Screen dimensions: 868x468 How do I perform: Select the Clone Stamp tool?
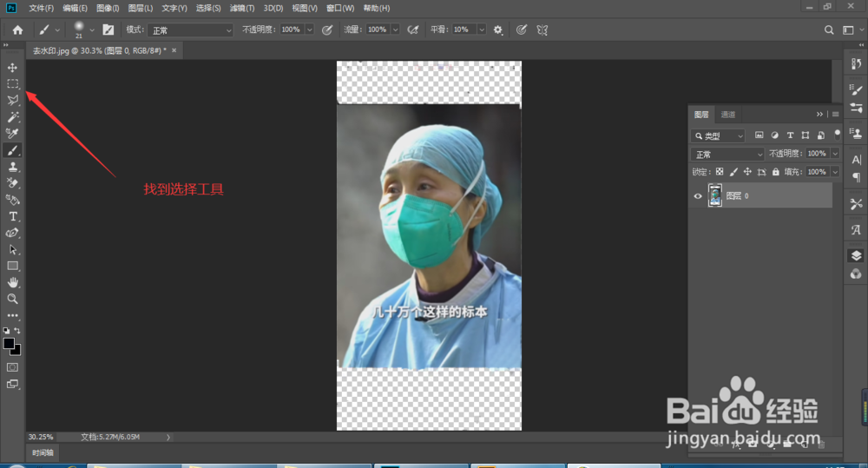point(12,167)
